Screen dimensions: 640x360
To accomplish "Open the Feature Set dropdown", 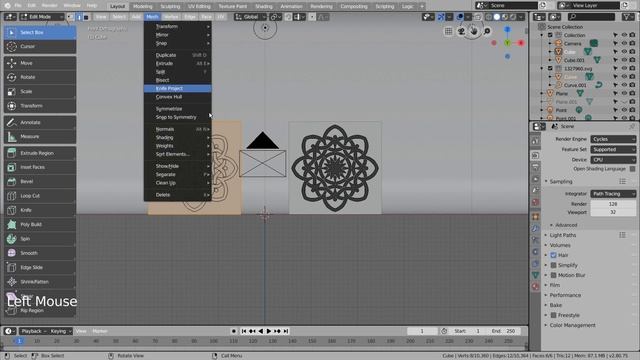I will coord(613,149).
